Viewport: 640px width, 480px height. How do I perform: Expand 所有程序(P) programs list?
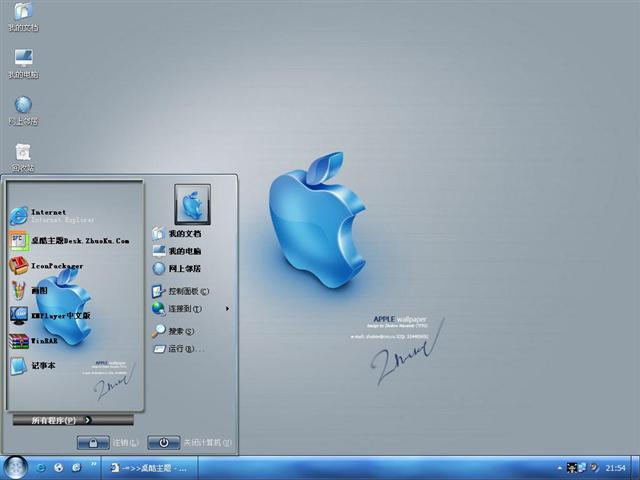72,420
